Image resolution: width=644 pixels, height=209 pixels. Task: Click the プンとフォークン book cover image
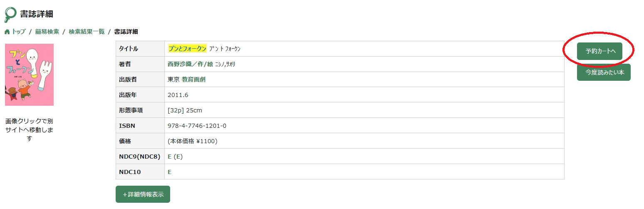pos(29,75)
